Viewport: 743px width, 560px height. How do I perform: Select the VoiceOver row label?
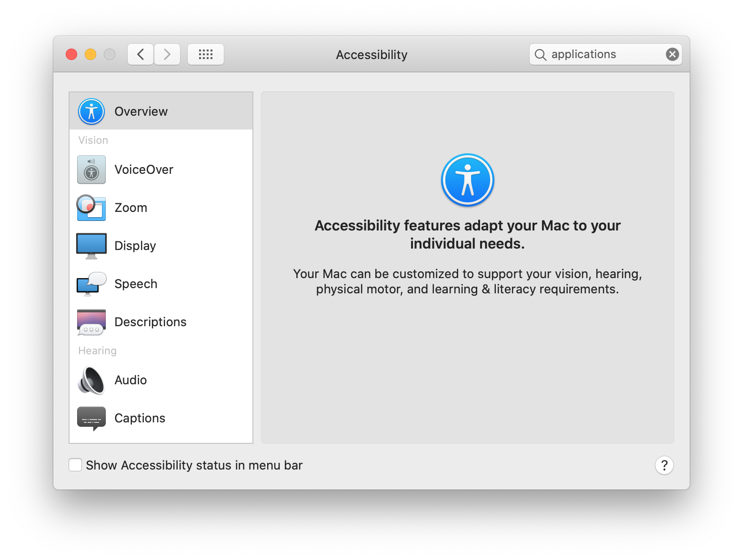[x=144, y=170]
